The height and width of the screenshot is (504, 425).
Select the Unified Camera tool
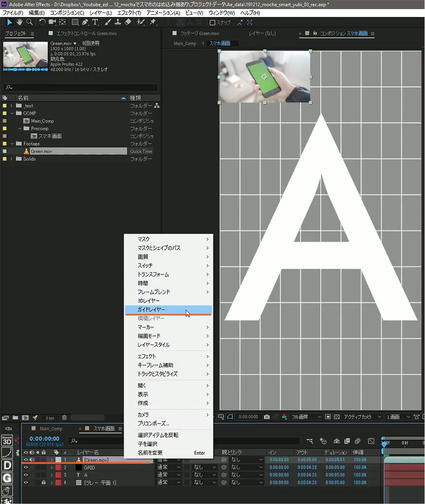tap(52, 22)
